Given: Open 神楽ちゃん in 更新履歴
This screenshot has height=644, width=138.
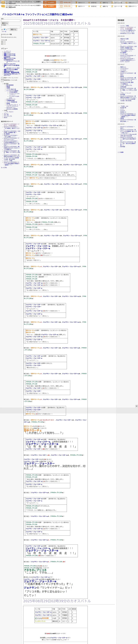Looking at the screenshot, I should [123, 67].
